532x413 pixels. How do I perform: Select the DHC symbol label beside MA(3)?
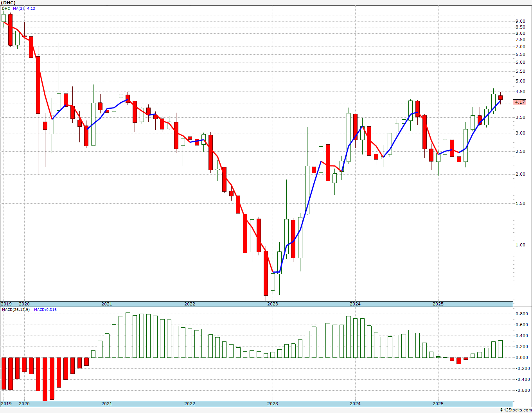(x=6, y=8)
